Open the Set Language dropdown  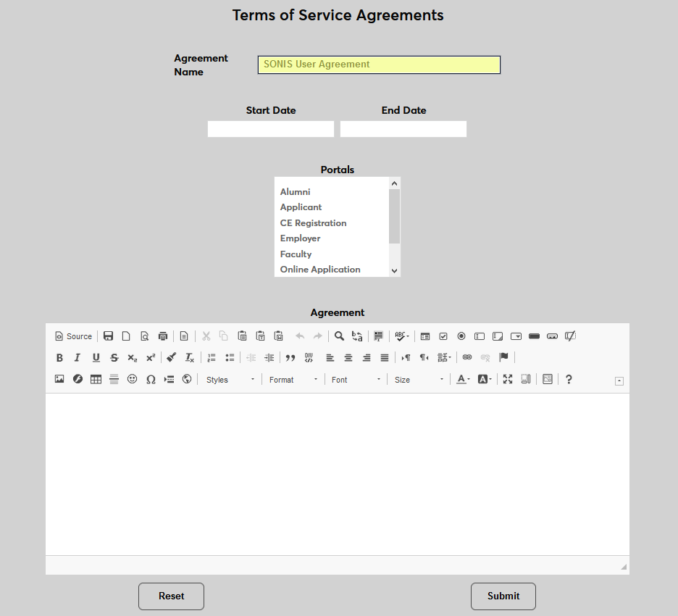click(x=444, y=358)
